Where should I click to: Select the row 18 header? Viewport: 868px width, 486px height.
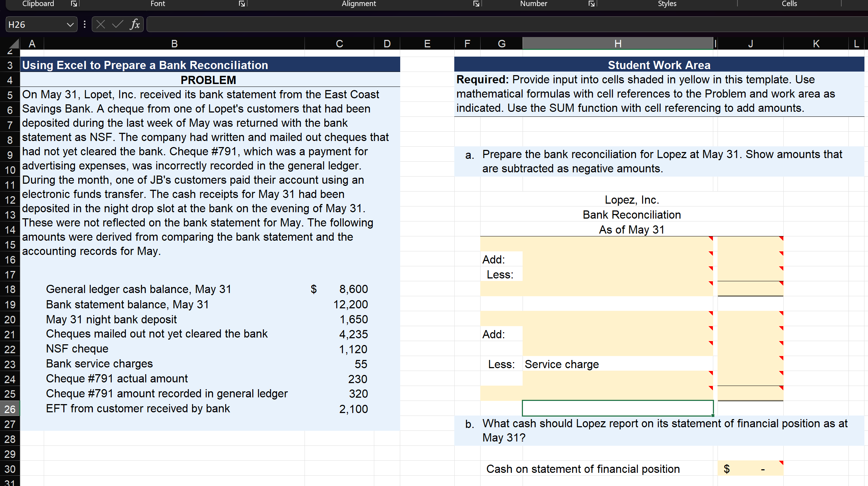pos(10,289)
